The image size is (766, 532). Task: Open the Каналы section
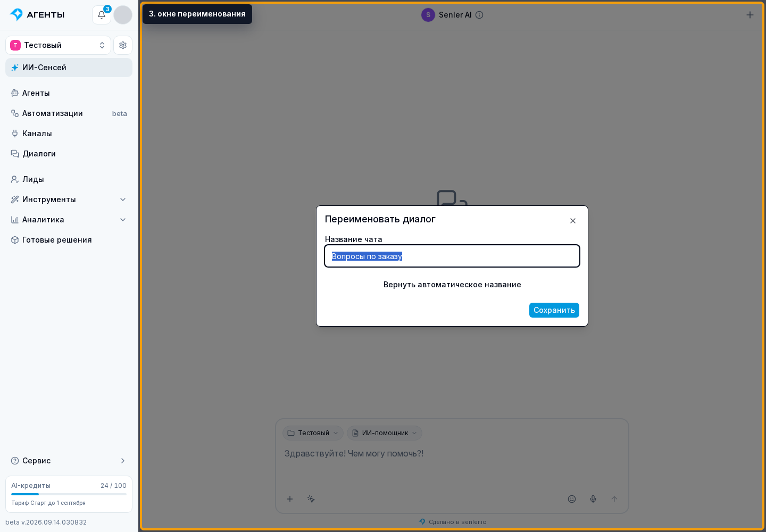69,134
